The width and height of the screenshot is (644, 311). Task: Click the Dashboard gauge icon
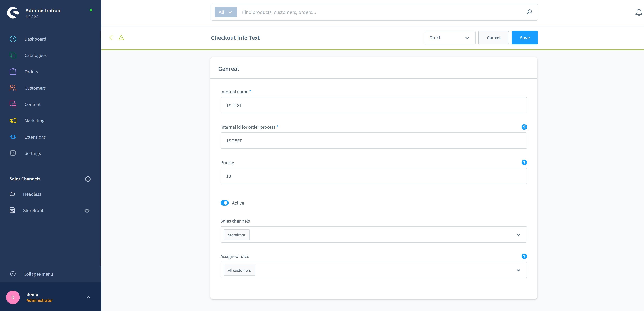(x=13, y=39)
